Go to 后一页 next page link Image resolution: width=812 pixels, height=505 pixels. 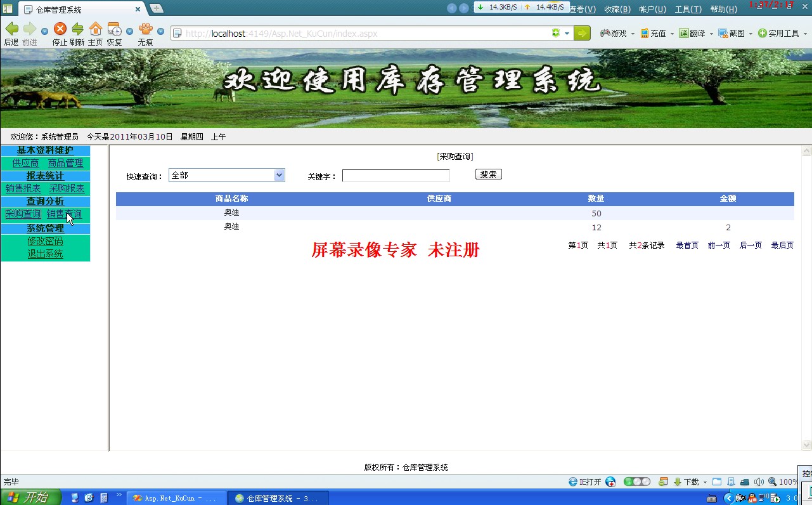(751, 246)
